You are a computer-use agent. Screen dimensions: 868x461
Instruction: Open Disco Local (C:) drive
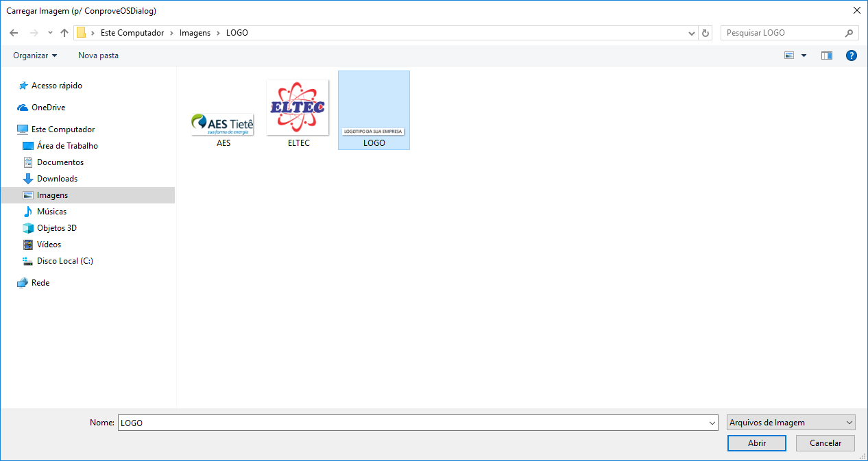pyautogui.click(x=65, y=261)
